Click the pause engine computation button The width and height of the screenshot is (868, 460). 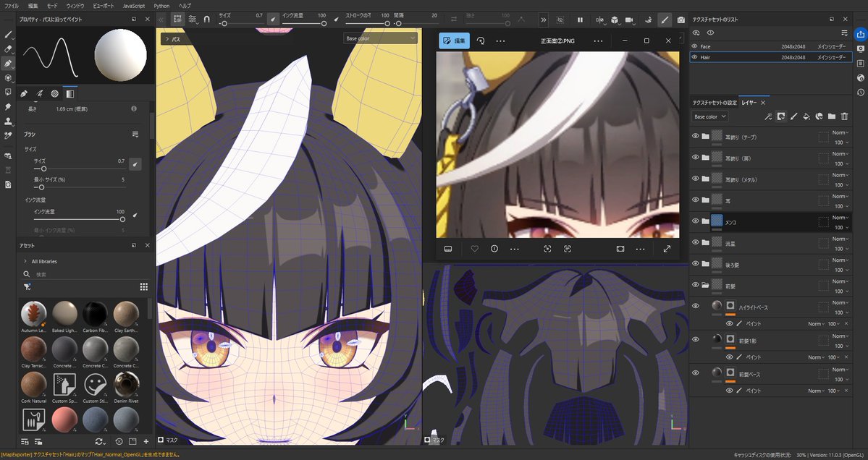click(x=580, y=20)
